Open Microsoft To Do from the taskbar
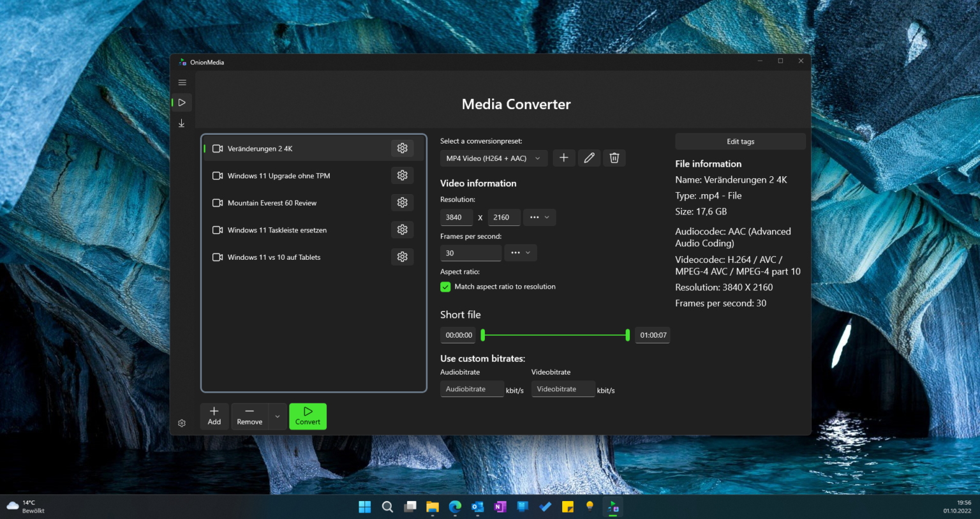This screenshot has height=519, width=980. point(546,507)
